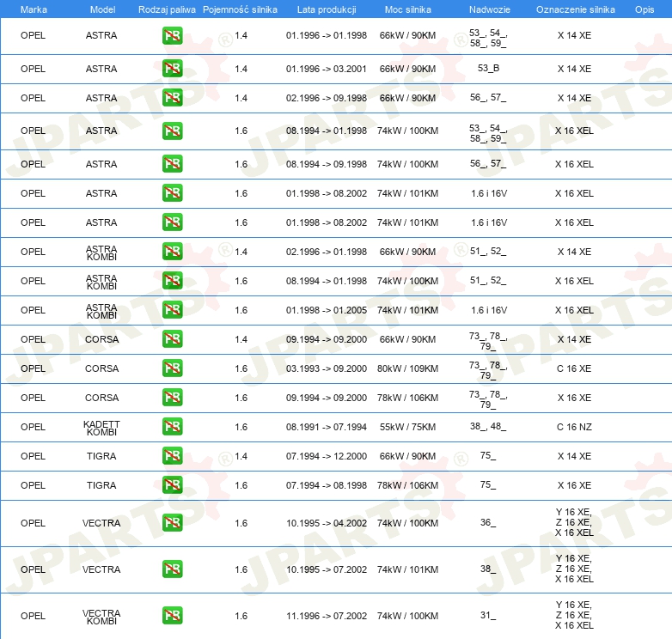The image size is (672, 639).
Task: Click the fuel icon in Vectra 38_ row
Action: (x=172, y=569)
